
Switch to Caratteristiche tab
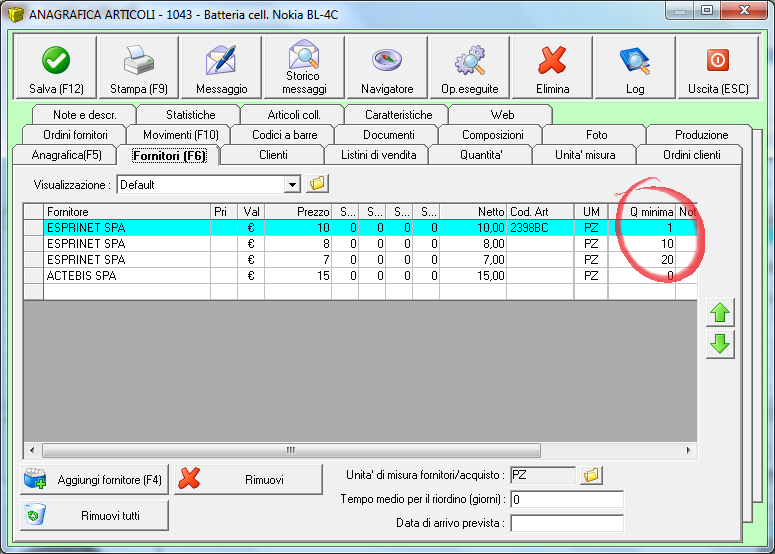click(398, 115)
